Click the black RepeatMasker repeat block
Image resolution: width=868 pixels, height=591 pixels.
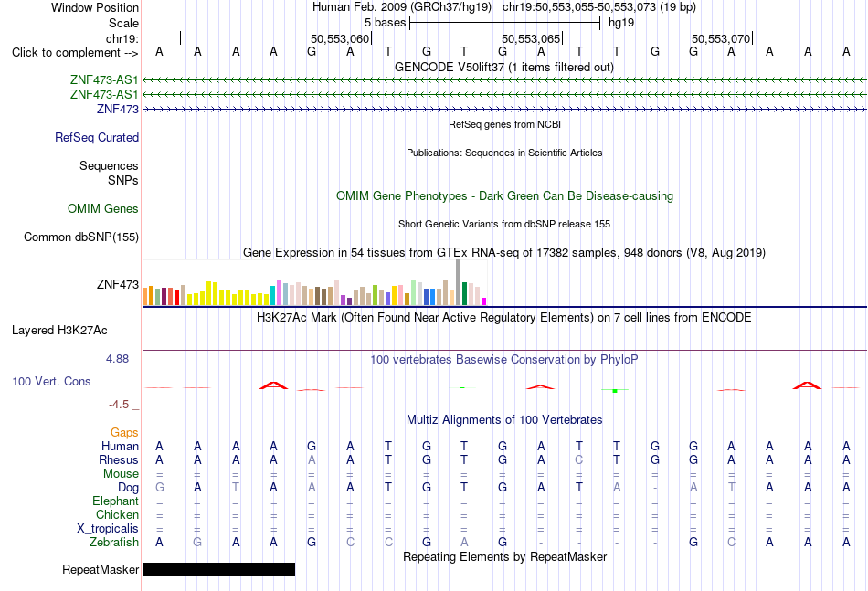[218, 569]
